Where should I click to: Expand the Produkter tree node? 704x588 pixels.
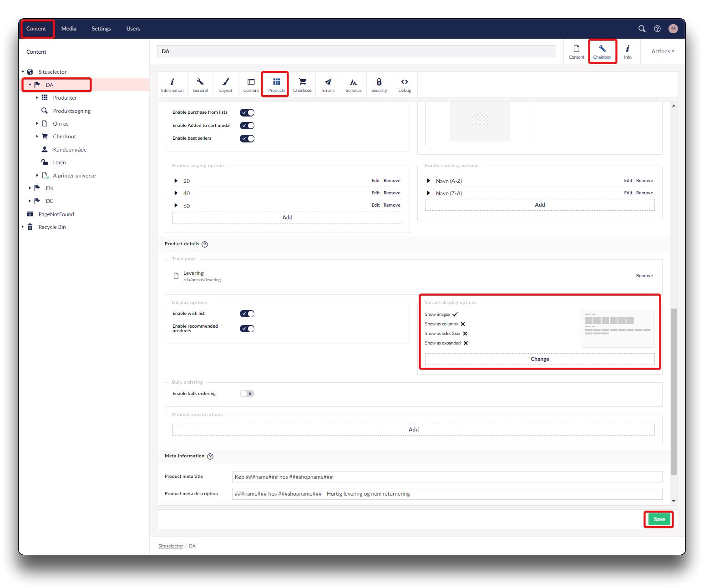point(37,98)
